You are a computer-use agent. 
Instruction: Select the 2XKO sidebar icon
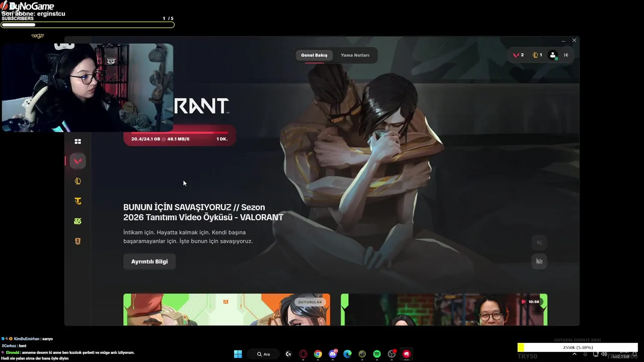click(77, 221)
